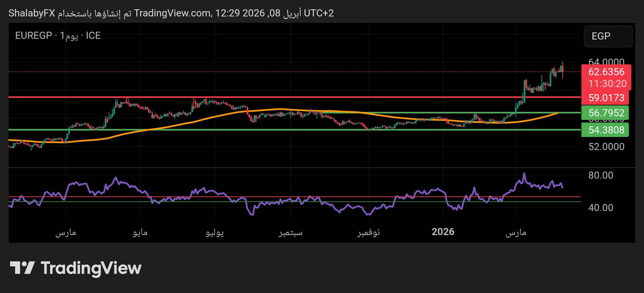This screenshot has height=293, width=644.
Task: Click the TradingView logo icon
Action: 22,268
